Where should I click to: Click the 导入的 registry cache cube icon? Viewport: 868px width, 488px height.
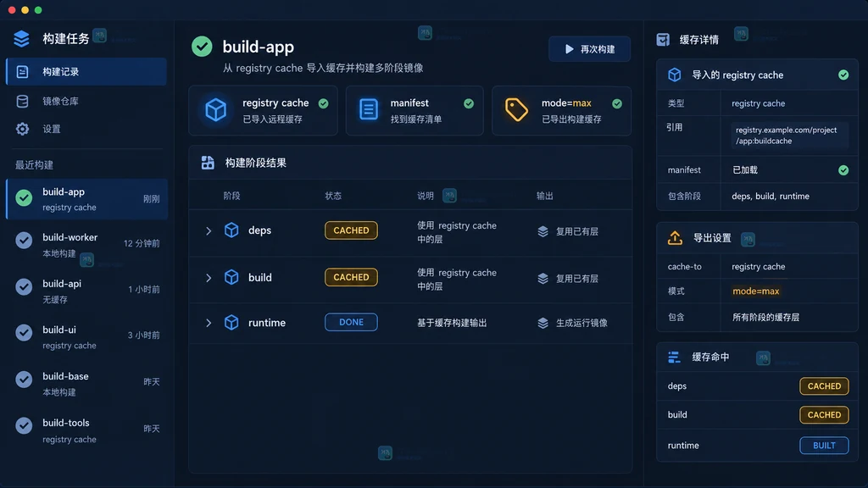(674, 75)
